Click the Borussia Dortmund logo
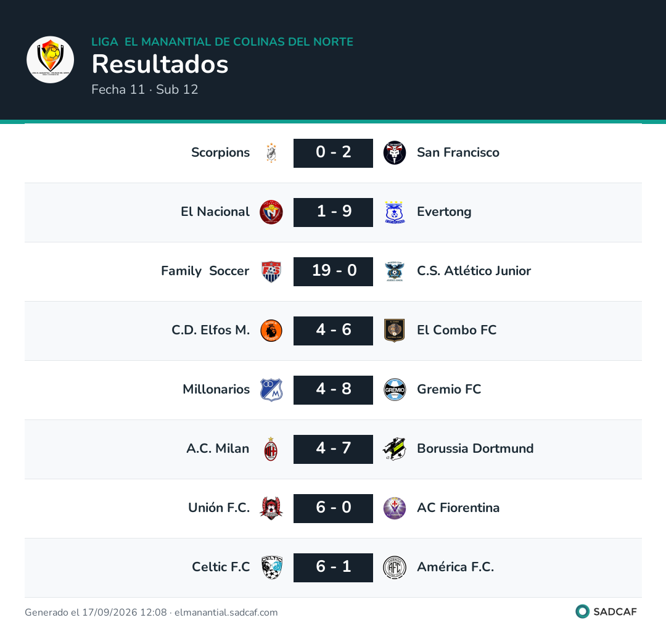Image resolution: width=666 pixels, height=644 pixels. [395, 449]
